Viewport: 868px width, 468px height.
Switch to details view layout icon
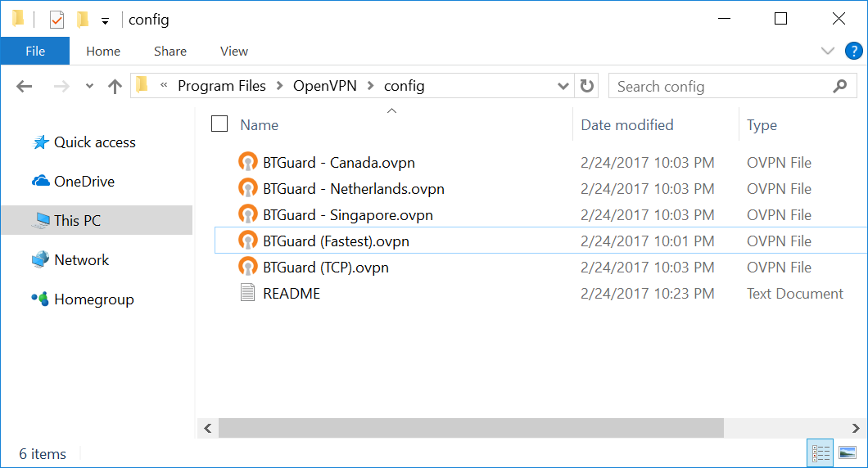821,452
